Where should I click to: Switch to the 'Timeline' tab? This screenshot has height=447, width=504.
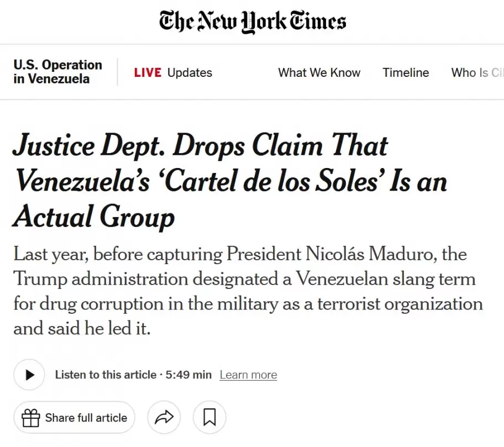click(406, 72)
